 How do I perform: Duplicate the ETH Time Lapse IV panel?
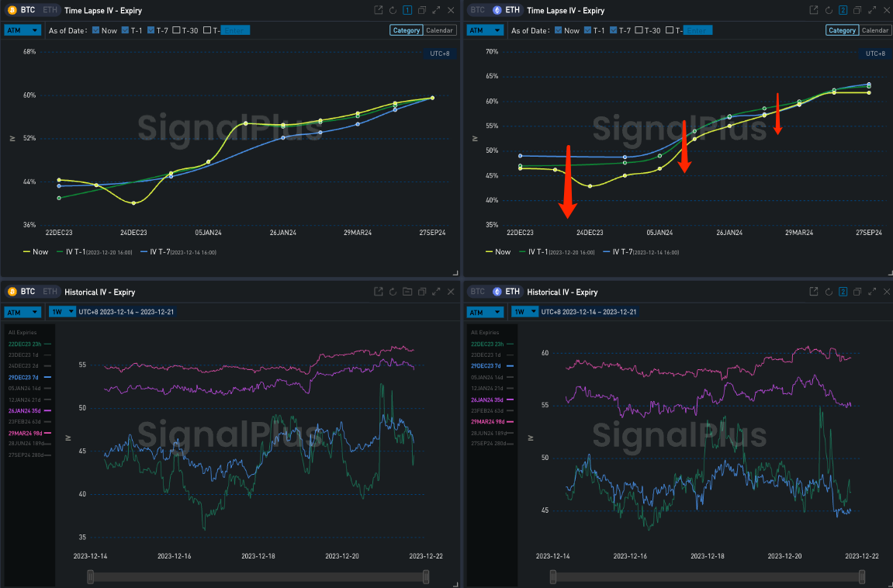coord(857,10)
